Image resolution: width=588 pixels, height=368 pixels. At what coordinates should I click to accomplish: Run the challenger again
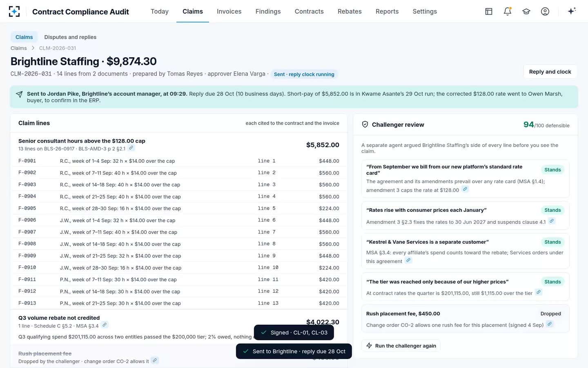(x=401, y=346)
